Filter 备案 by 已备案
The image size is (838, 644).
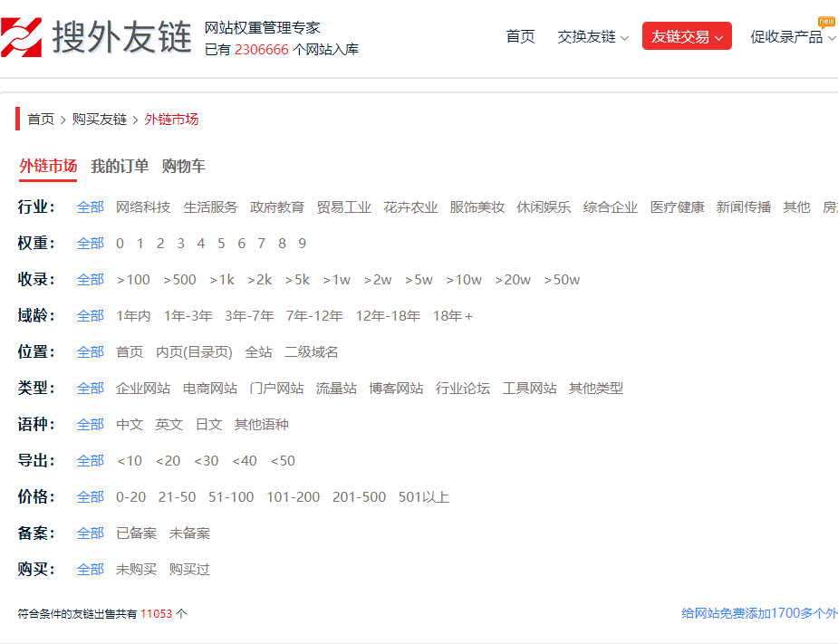point(136,533)
